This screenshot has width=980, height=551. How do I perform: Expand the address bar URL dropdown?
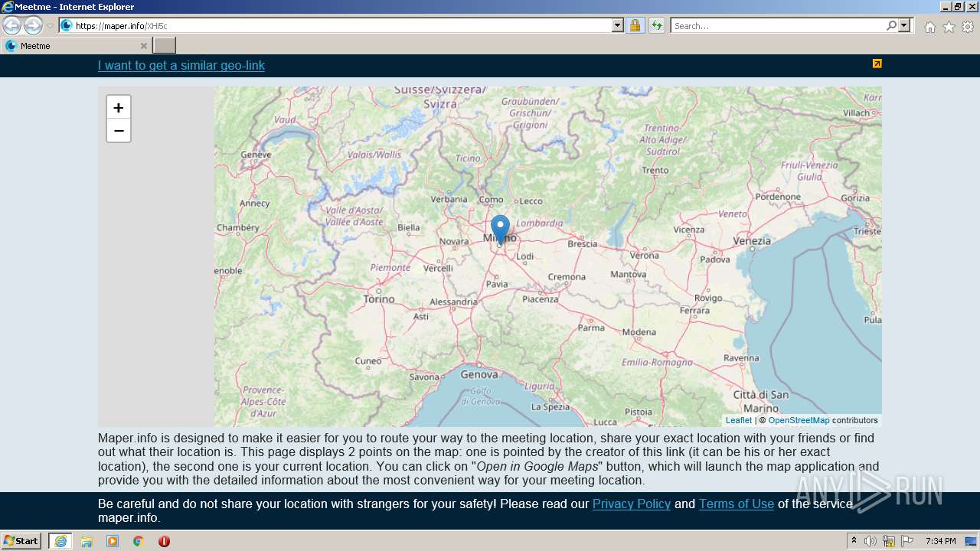[x=618, y=25]
